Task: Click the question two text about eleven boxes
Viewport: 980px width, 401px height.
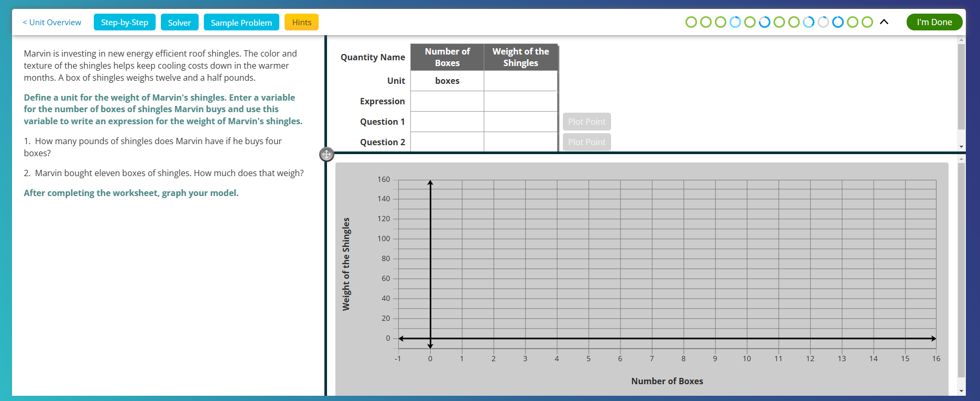Action: 164,173
